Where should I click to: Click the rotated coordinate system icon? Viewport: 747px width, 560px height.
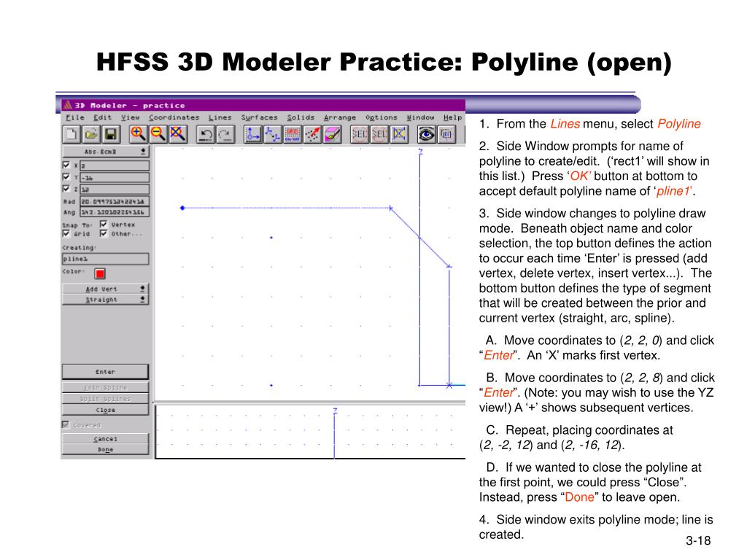(x=273, y=134)
